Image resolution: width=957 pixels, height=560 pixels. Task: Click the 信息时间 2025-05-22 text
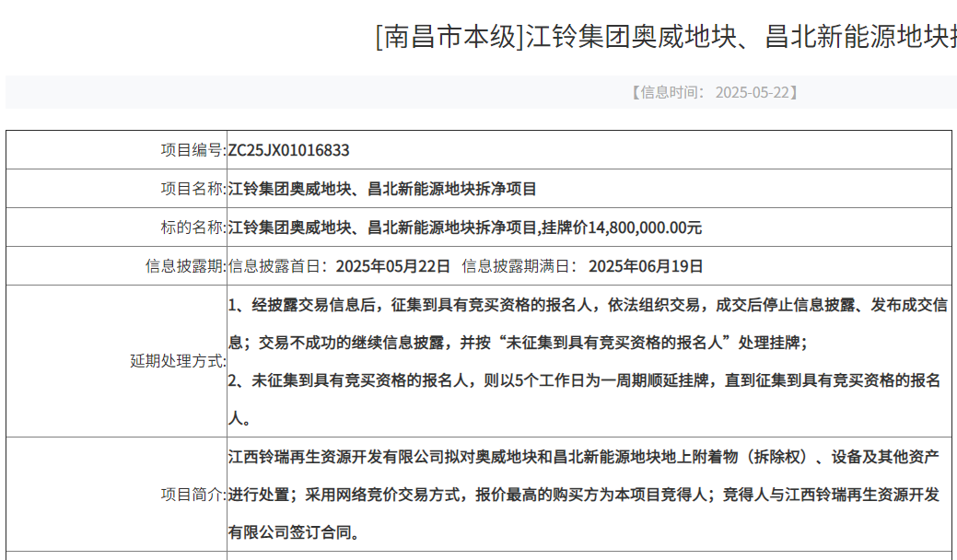click(713, 92)
